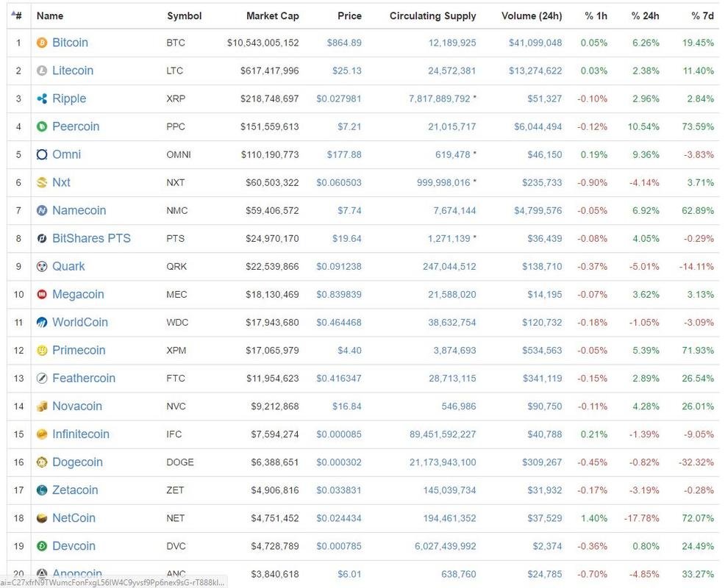
Task: Click the Dogecoin logo icon
Action: click(42, 462)
